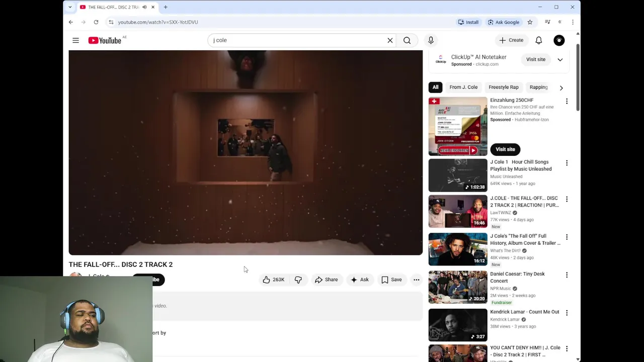The image size is (644, 362).
Task: Open options for Einzahlung 250CHF ad
Action: tap(567, 101)
